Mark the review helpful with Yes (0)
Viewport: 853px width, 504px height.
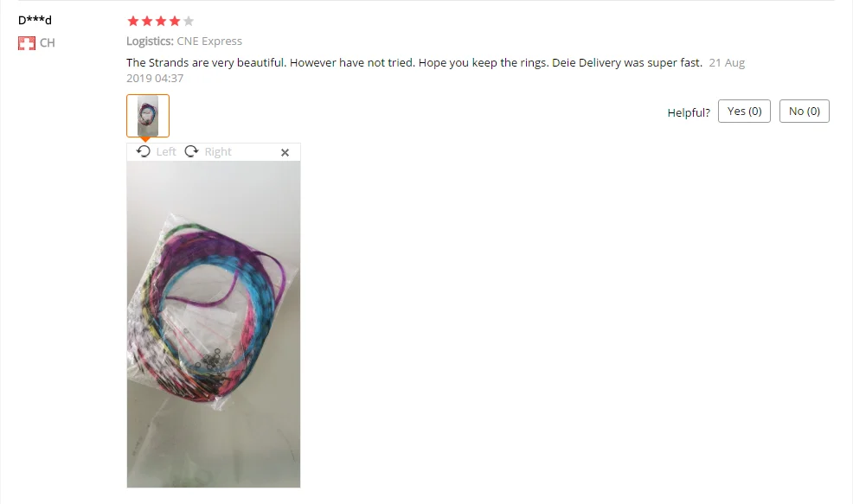click(744, 111)
